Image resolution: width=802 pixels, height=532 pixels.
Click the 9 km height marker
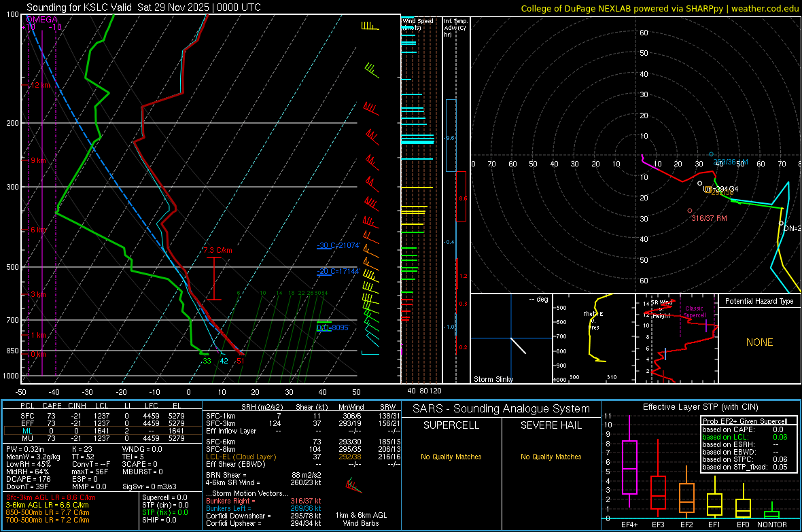point(37,160)
